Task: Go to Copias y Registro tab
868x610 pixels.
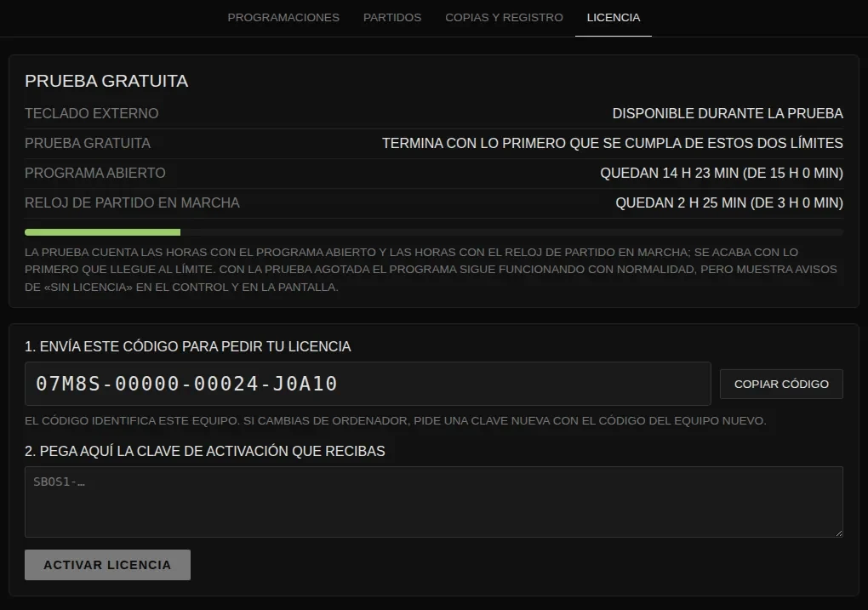Action: click(504, 18)
